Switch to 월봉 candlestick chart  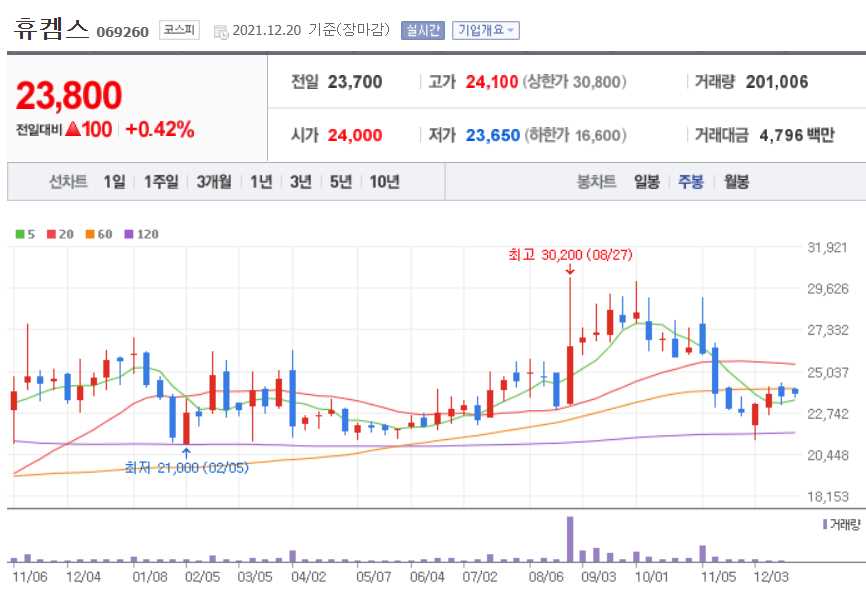(x=736, y=181)
